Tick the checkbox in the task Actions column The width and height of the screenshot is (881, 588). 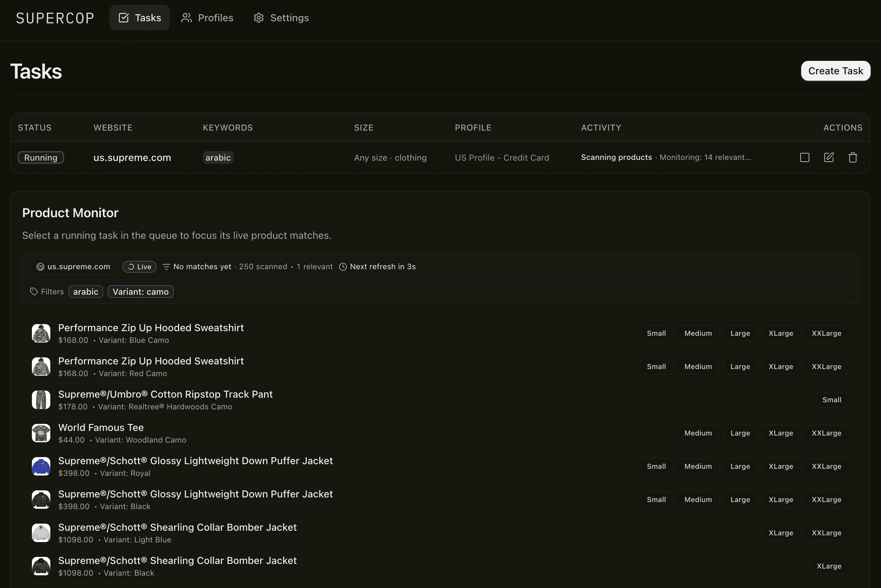[x=804, y=158]
